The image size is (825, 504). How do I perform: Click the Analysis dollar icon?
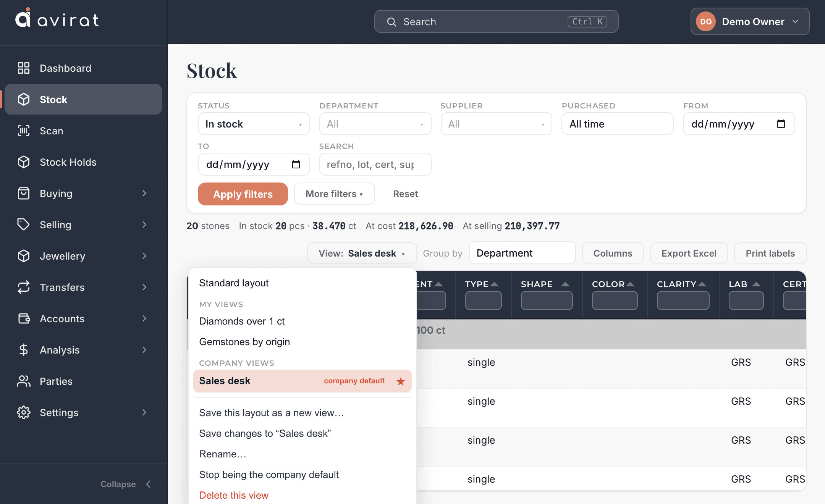pos(24,350)
